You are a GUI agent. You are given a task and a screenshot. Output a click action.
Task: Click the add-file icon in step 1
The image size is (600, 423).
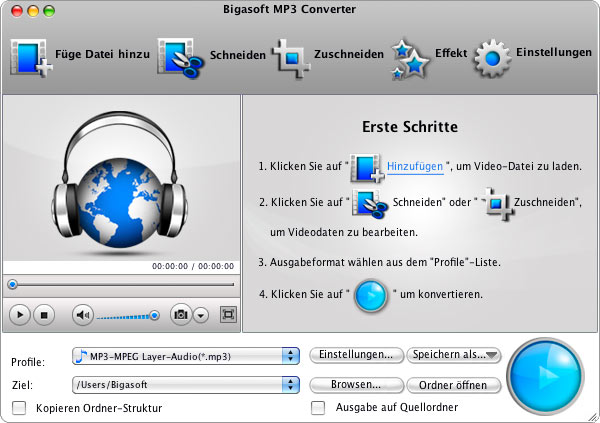(367, 168)
